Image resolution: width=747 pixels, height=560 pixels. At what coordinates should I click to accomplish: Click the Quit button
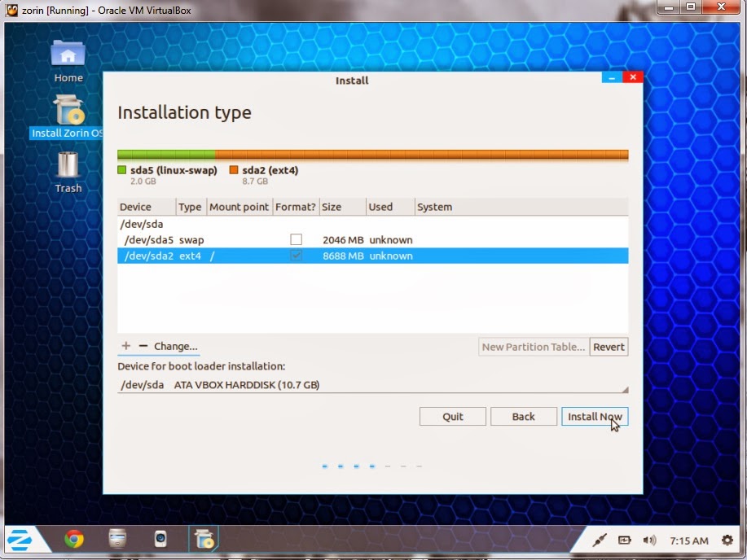point(453,416)
